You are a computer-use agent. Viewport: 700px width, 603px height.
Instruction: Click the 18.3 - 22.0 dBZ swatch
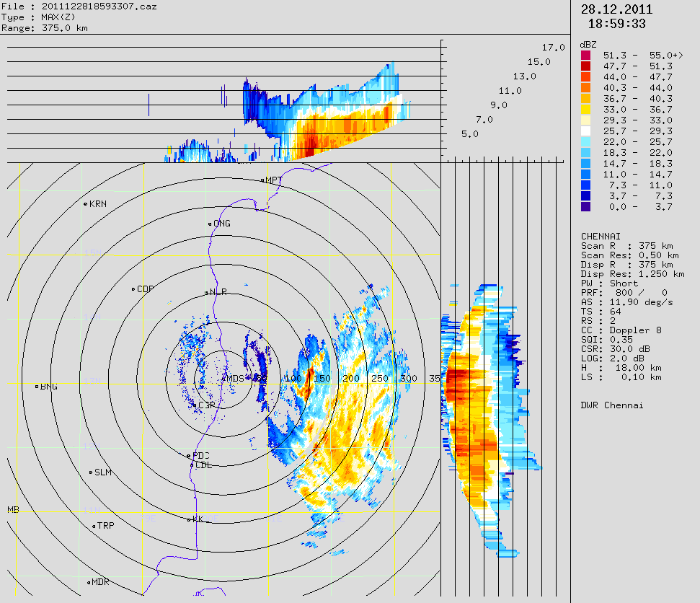click(585, 153)
